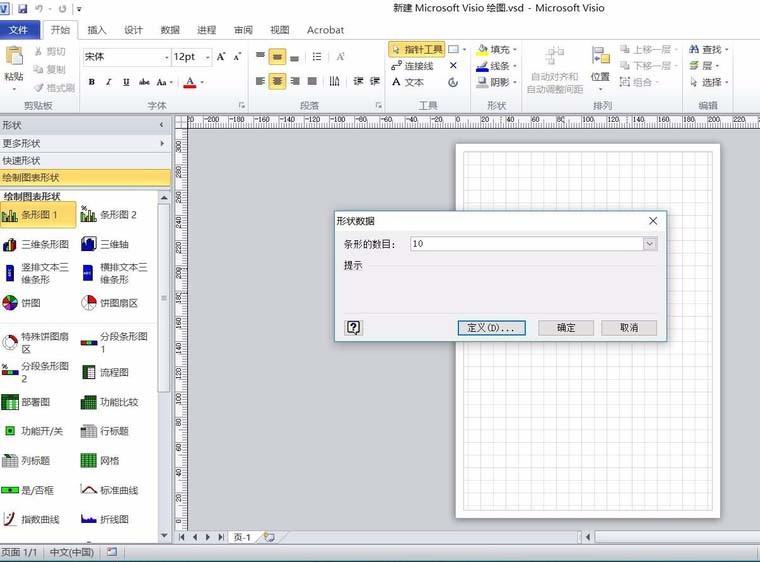Open the font size dropdown
760x562 pixels.
207,57
